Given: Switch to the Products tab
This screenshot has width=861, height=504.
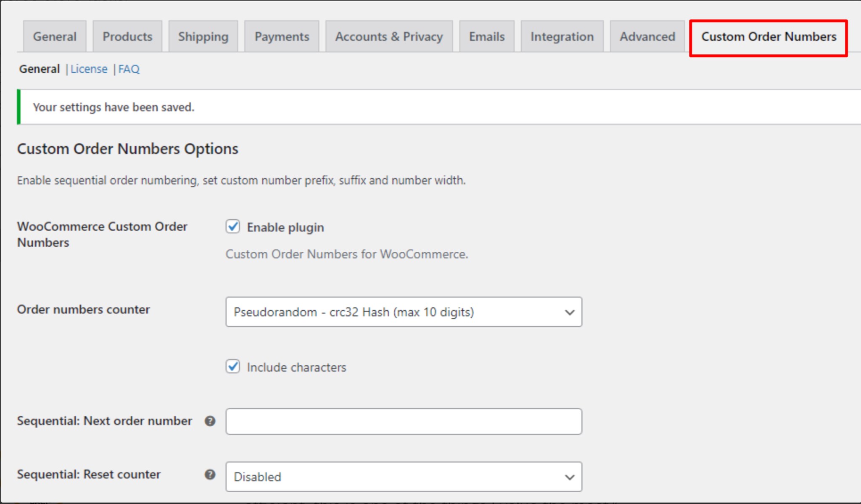Looking at the screenshot, I should pos(127,36).
